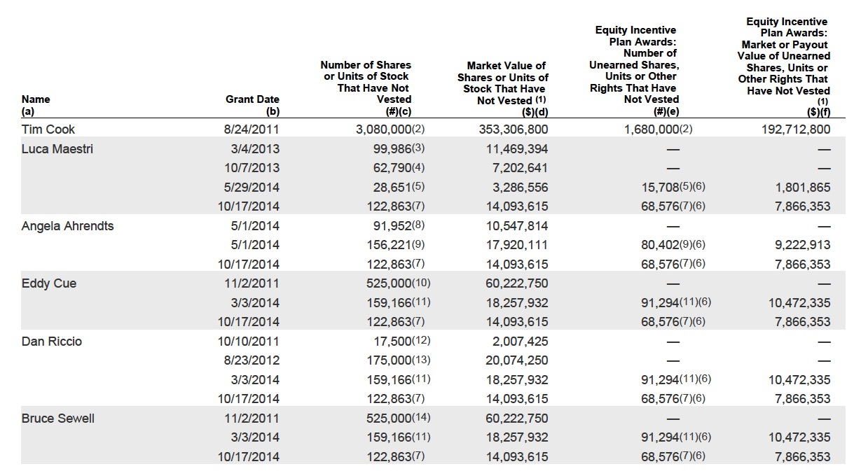The height and width of the screenshot is (471, 868).
Task: Select the Tim Cook name cell
Action: (x=48, y=129)
